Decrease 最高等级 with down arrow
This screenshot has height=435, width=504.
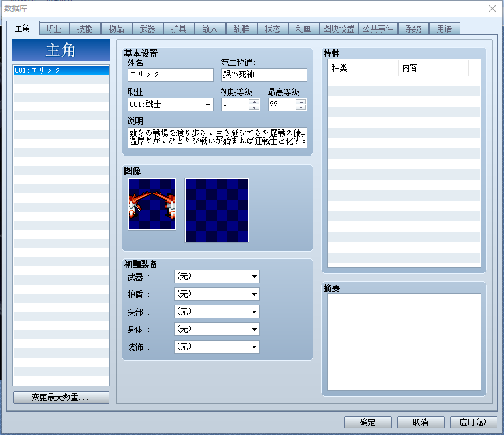(301, 107)
